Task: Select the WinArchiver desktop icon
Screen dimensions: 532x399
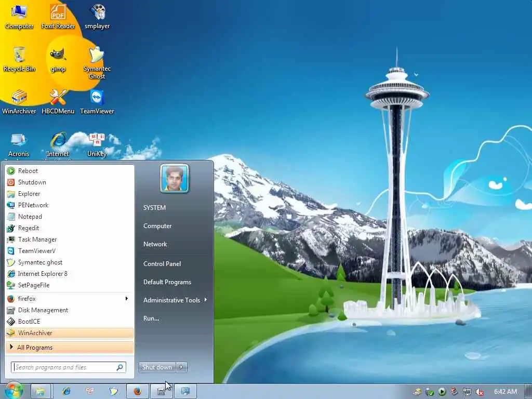Action: (x=19, y=102)
